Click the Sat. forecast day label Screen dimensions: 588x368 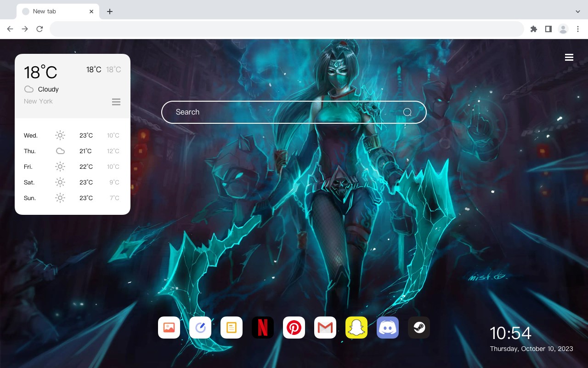[x=29, y=182]
